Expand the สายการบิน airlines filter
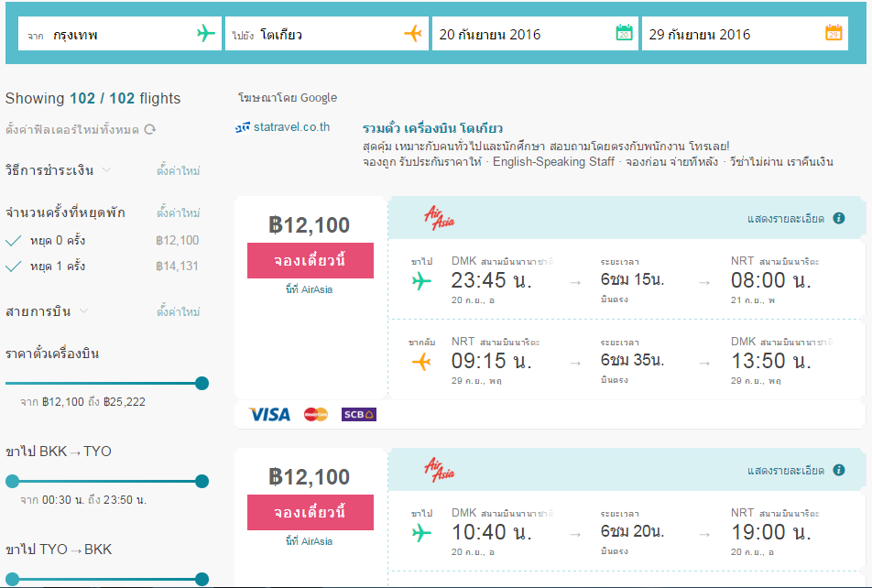 point(47,311)
